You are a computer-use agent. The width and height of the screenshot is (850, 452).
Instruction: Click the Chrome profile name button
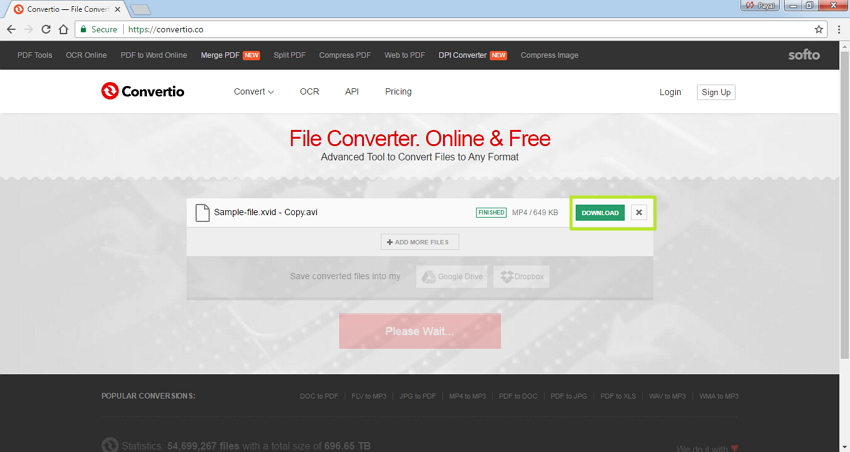[760, 5]
